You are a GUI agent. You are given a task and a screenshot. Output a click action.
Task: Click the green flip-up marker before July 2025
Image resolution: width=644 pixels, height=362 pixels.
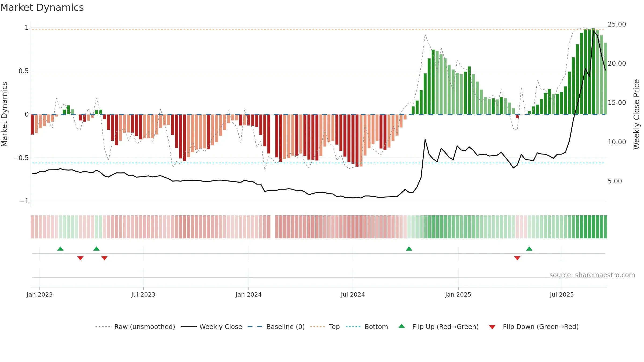click(x=529, y=249)
